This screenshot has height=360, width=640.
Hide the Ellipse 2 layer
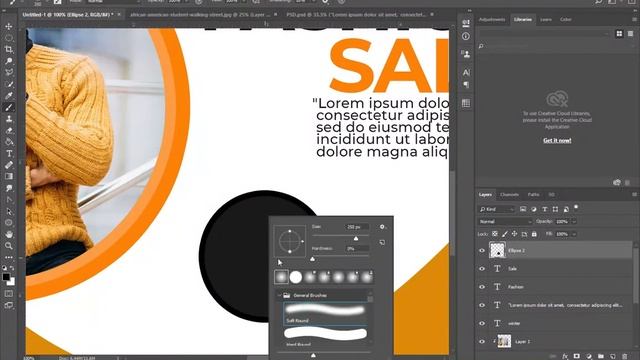482,251
